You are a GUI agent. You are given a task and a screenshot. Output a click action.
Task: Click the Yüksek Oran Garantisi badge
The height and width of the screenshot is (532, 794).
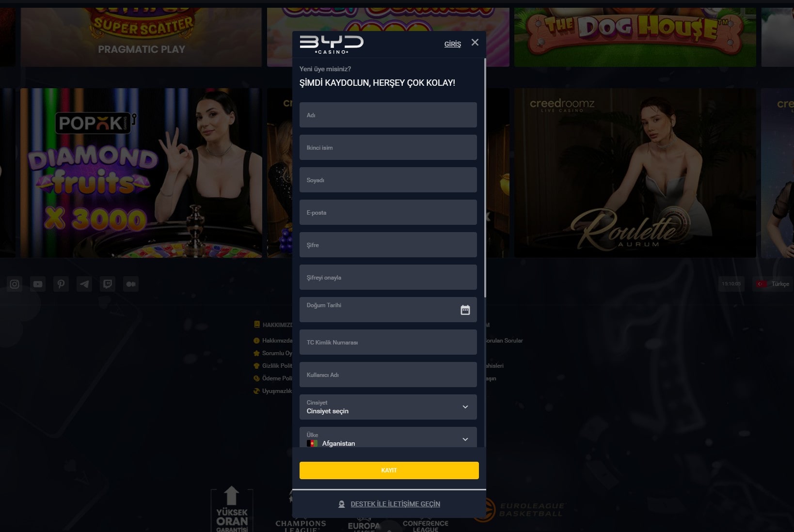(232, 510)
